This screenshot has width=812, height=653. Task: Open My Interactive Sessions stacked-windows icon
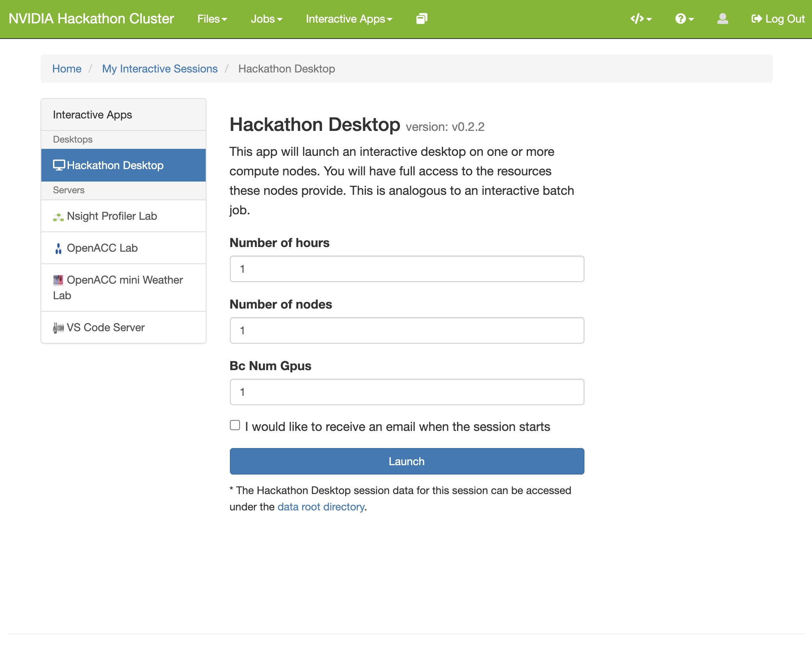[x=422, y=19]
